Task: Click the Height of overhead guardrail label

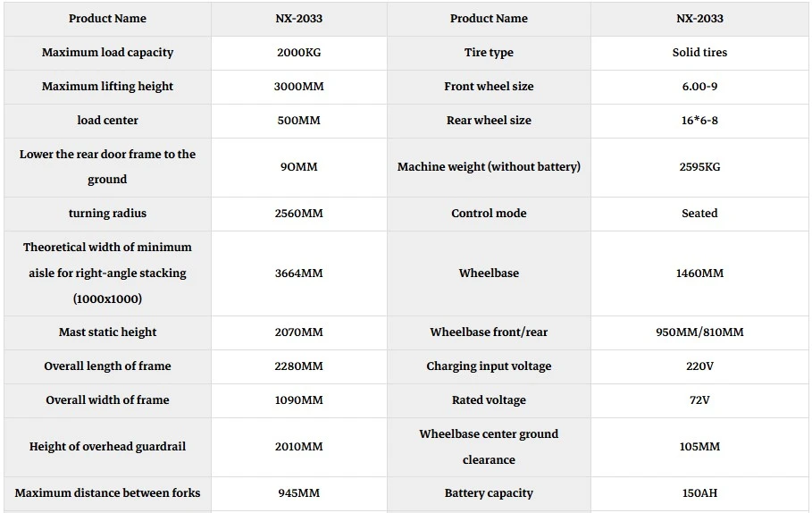Action: click(107, 447)
